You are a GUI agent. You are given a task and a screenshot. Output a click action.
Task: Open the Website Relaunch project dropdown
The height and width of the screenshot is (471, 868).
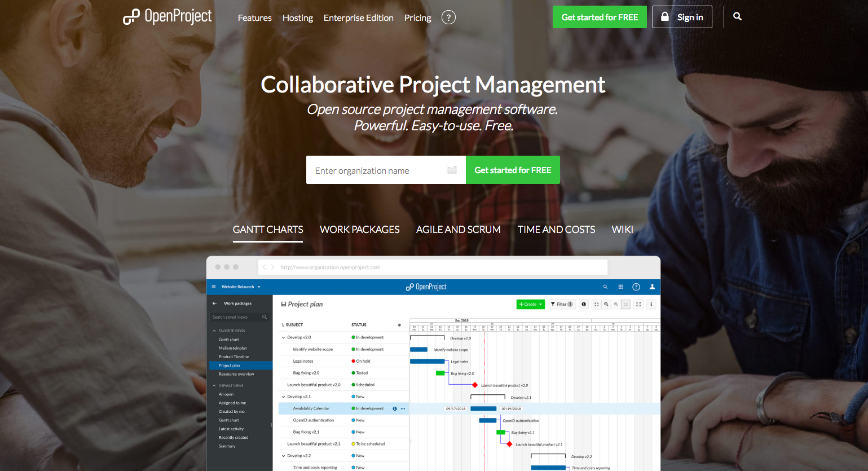pyautogui.click(x=241, y=287)
